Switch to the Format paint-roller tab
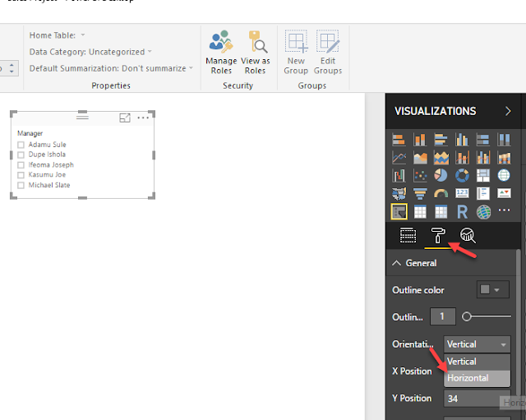The image size is (526, 420). click(x=438, y=235)
